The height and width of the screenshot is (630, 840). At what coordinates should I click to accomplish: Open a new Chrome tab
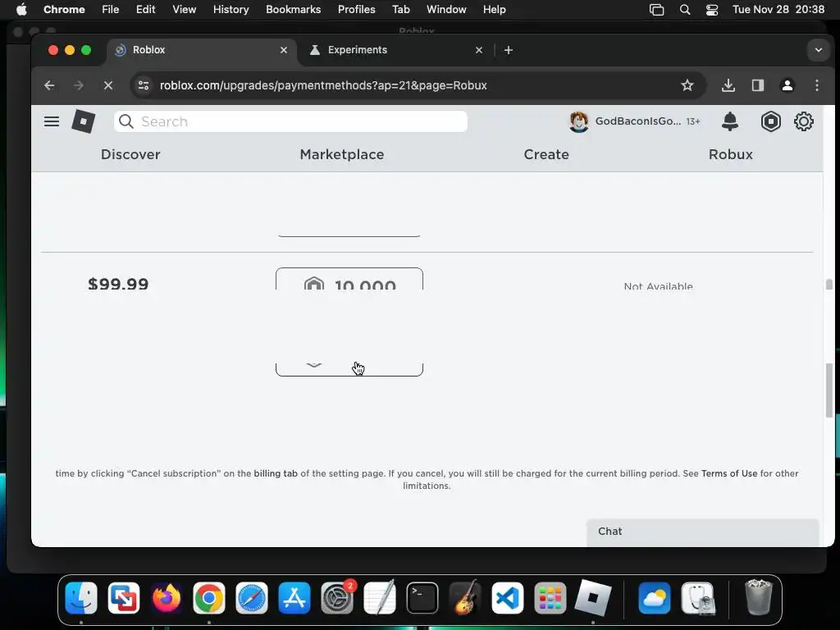(x=509, y=50)
